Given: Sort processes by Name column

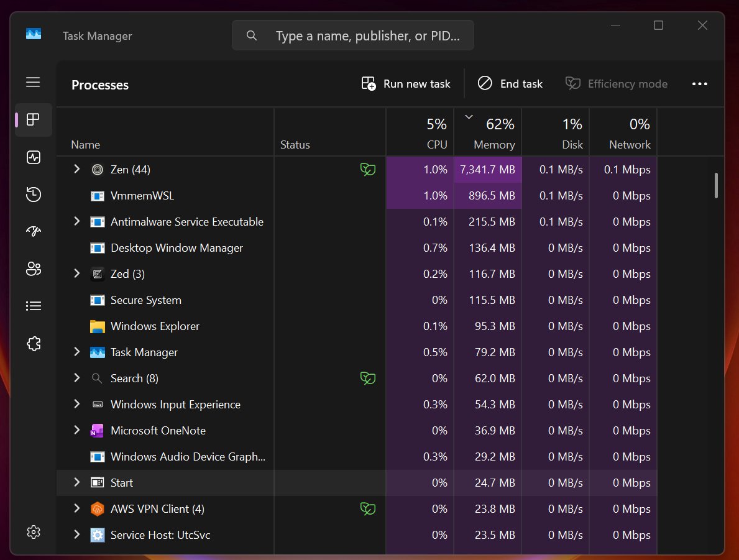Looking at the screenshot, I should tap(165, 132).
